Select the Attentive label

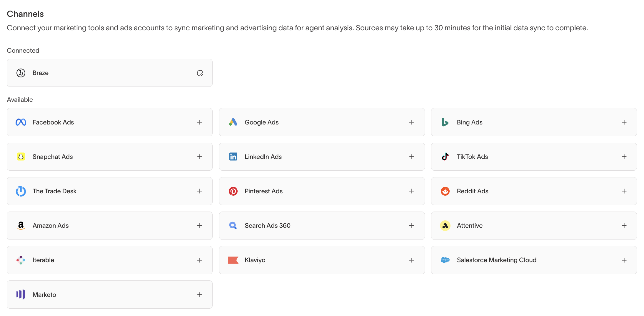[x=470, y=225]
